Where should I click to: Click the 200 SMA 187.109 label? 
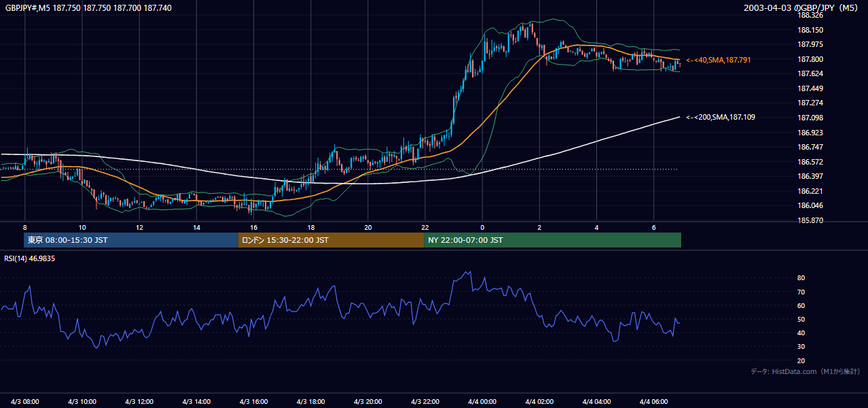coord(721,117)
